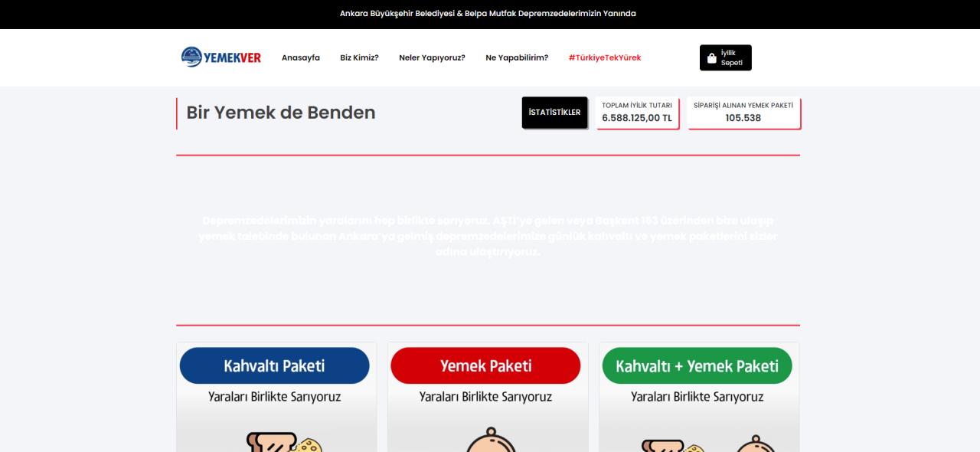The height and width of the screenshot is (452, 980).
Task: Click the Siparişi Alınan Yemek Paketi counter
Action: [x=743, y=113]
